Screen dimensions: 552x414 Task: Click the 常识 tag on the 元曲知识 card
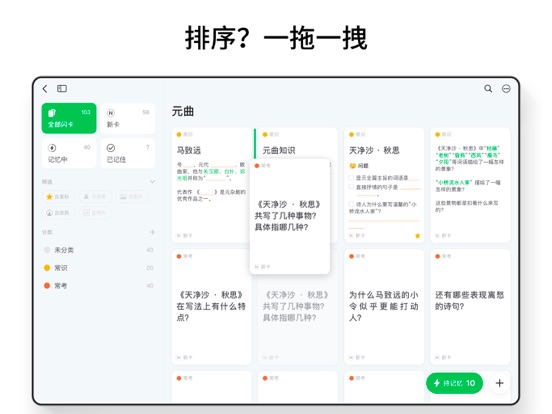(x=271, y=134)
